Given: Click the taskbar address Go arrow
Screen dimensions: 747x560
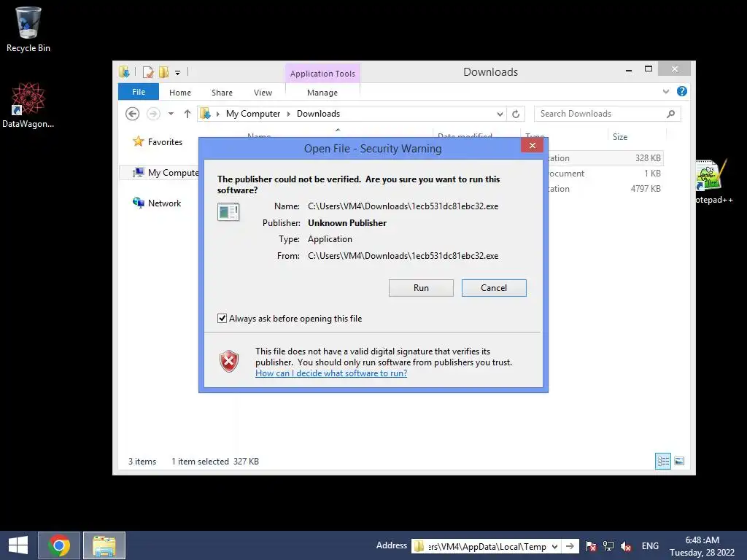Looking at the screenshot, I should coord(570,546).
